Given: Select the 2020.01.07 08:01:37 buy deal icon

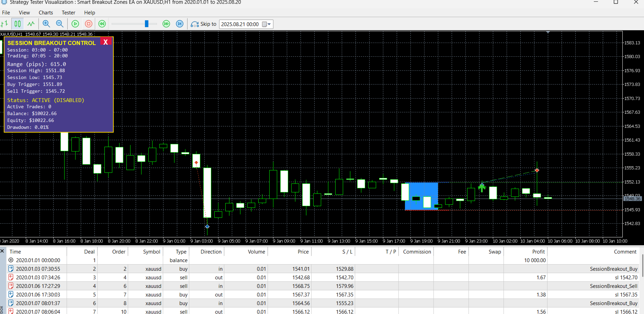Looking at the screenshot, I should (11, 303).
